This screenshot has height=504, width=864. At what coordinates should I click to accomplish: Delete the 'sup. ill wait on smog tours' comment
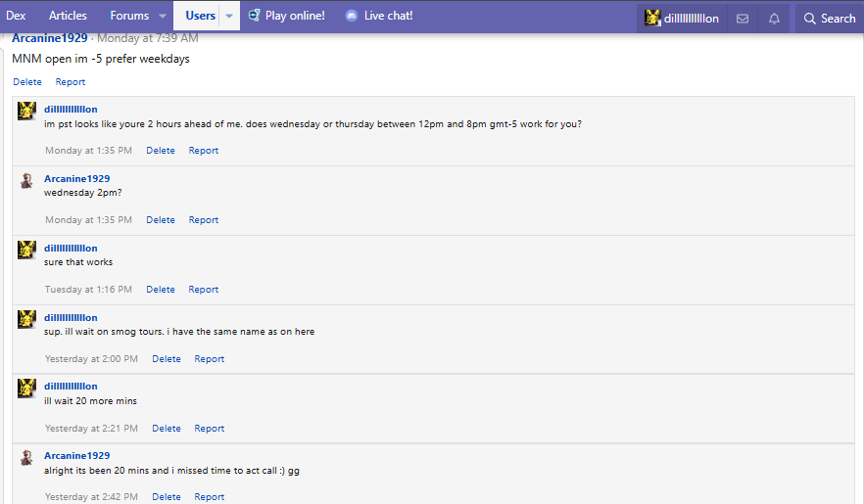pos(167,359)
